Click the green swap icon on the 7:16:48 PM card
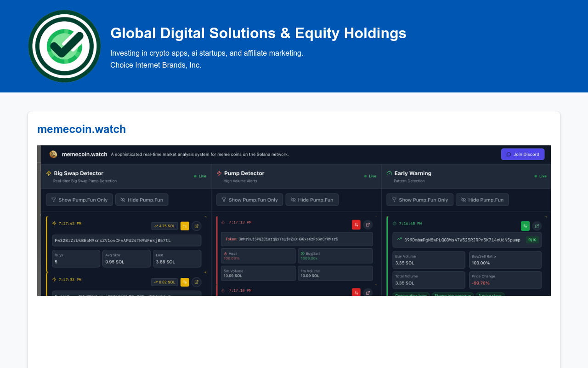The image size is (588, 368). coord(525,226)
